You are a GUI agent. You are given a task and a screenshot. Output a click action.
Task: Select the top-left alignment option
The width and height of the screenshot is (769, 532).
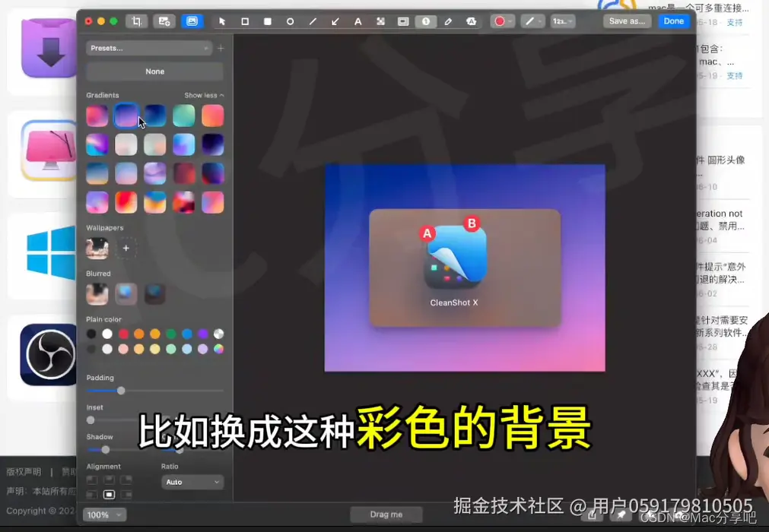tap(93, 479)
